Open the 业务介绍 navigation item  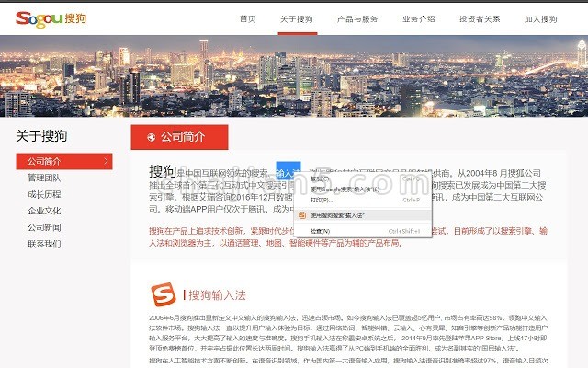pos(419,19)
